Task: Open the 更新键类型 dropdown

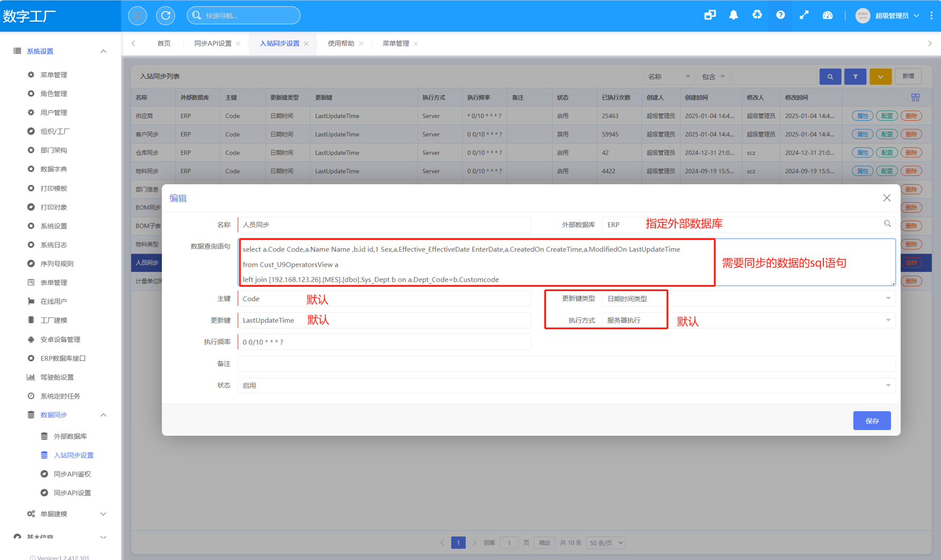Action: point(888,298)
